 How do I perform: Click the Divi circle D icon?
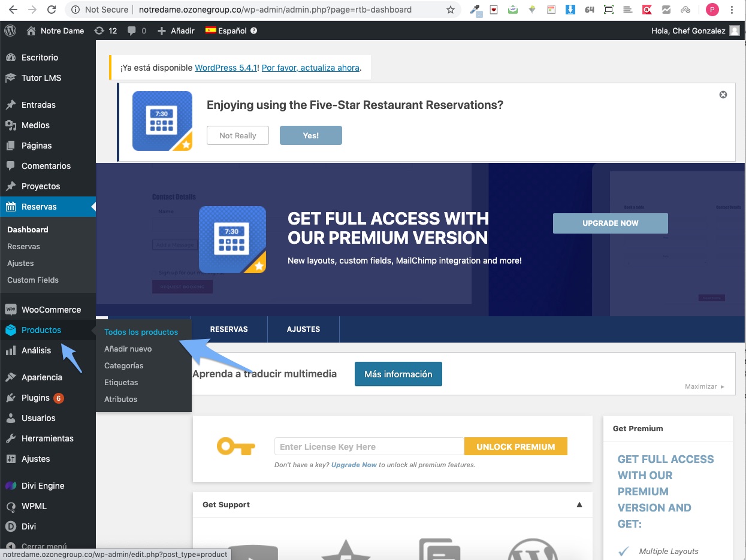pyautogui.click(x=11, y=526)
